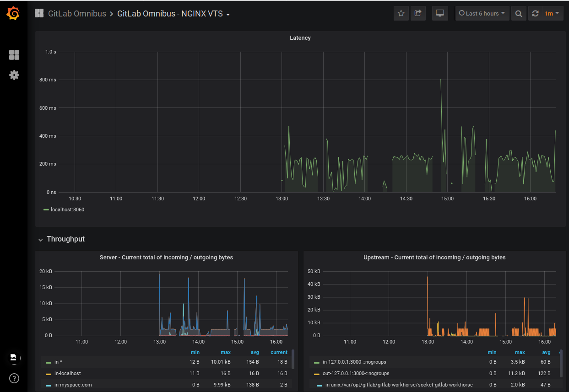569x392 pixels.
Task: Share the dashboard
Action: tap(418, 13)
